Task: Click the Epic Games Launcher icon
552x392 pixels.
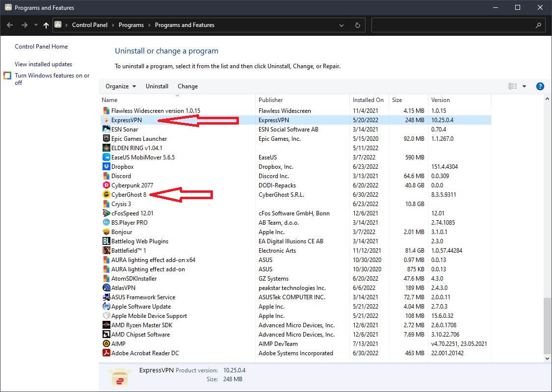Action: (106, 139)
